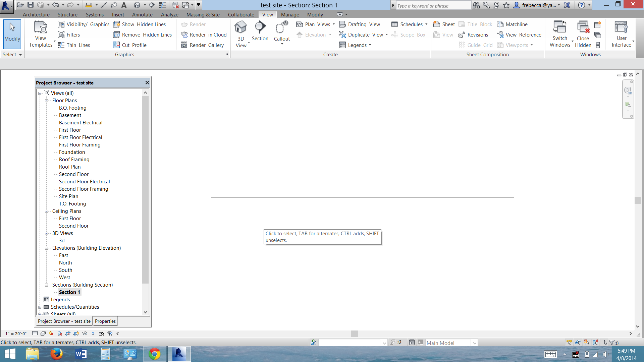Collapse the Floor Plans tree node
Image resolution: width=644 pixels, height=362 pixels.
coord(47,101)
